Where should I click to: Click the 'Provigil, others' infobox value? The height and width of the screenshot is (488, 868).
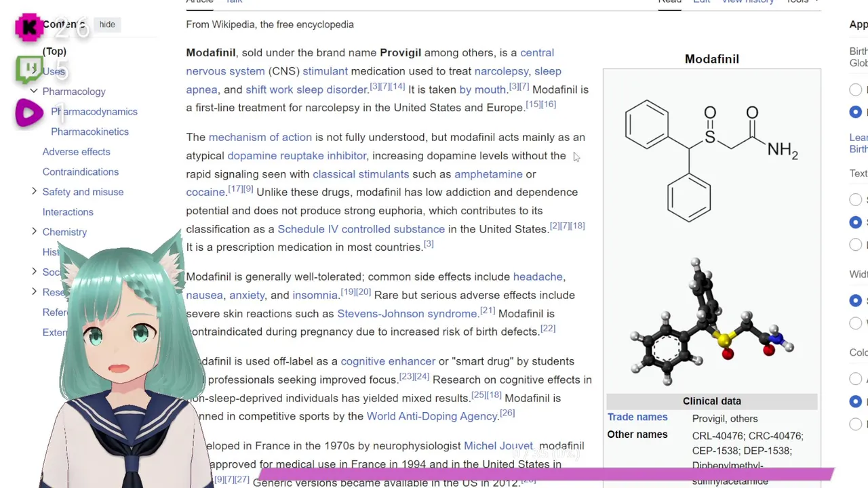[725, 419]
